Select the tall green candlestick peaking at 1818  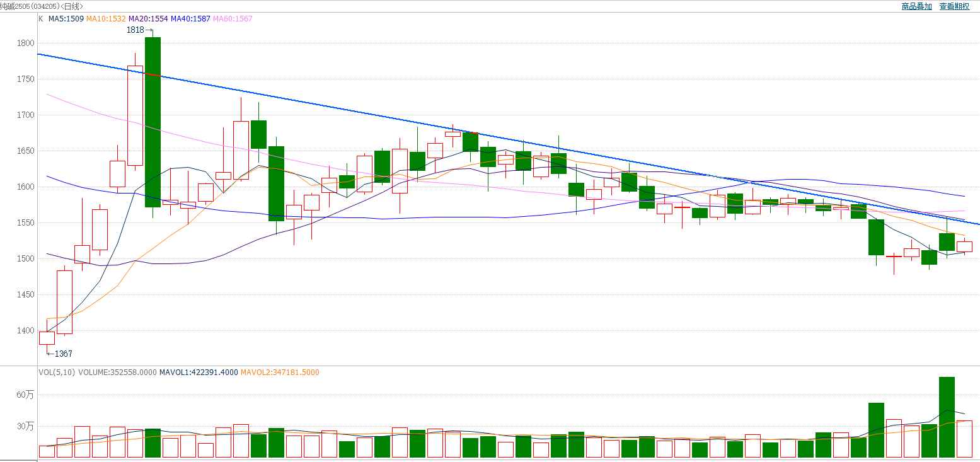[153, 122]
